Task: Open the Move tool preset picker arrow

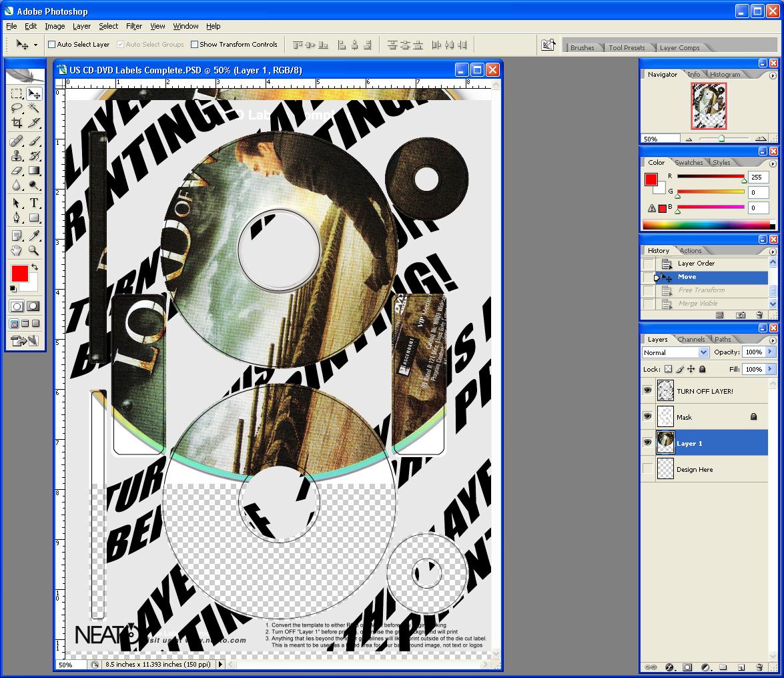Action: pyautogui.click(x=35, y=45)
